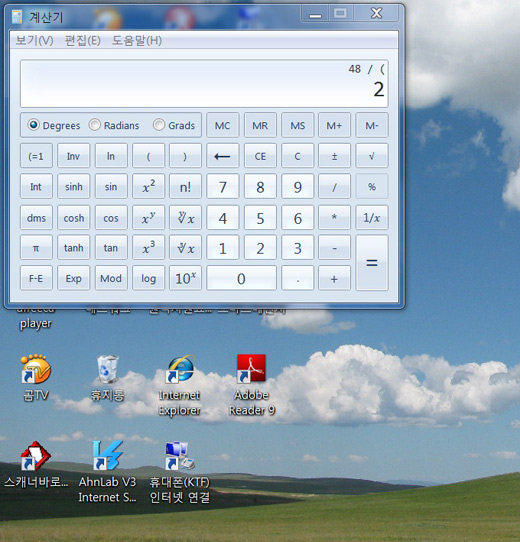
Task: Click the number 5 key
Action: [x=260, y=218]
